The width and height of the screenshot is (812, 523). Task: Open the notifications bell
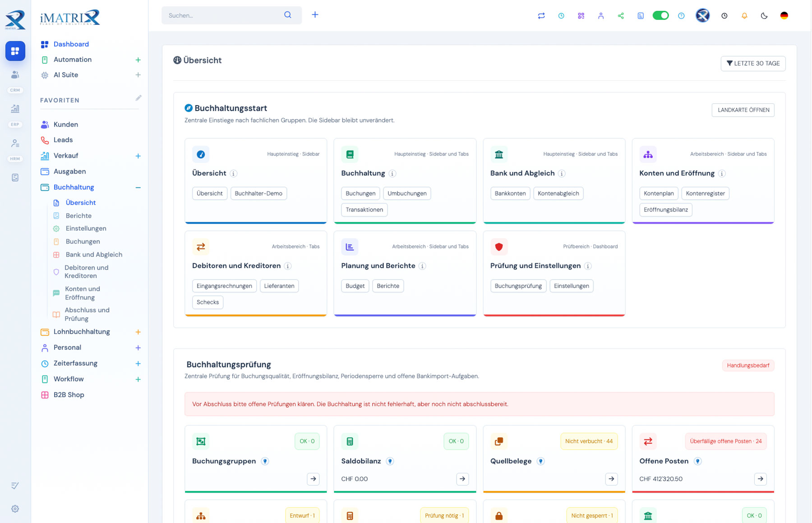[x=744, y=16]
